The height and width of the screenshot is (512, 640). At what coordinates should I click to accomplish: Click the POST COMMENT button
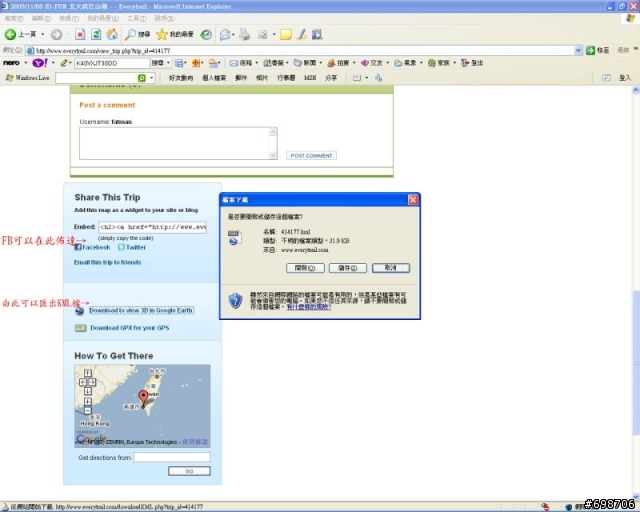tap(311, 156)
